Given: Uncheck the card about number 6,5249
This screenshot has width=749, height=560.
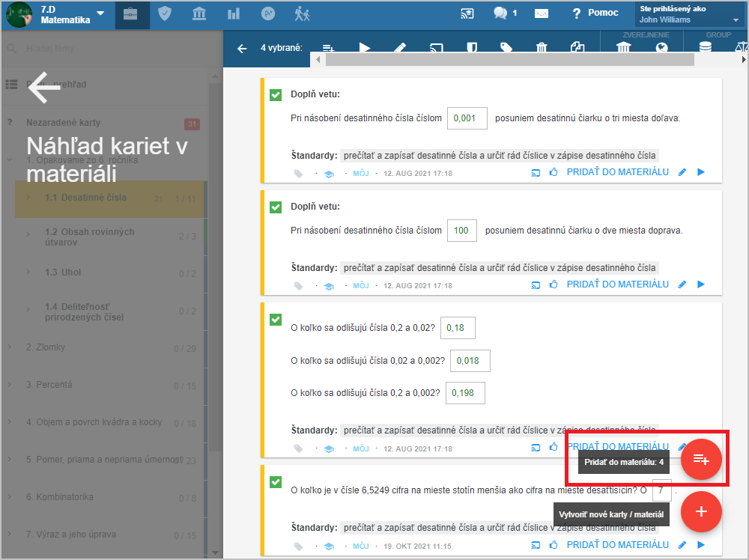Looking at the screenshot, I should click(276, 481).
